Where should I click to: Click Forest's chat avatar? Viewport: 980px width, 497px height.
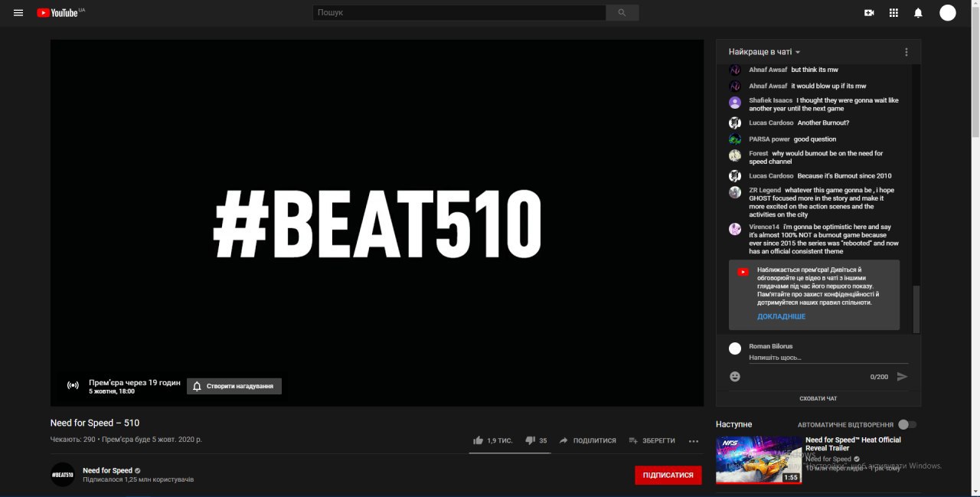(735, 155)
